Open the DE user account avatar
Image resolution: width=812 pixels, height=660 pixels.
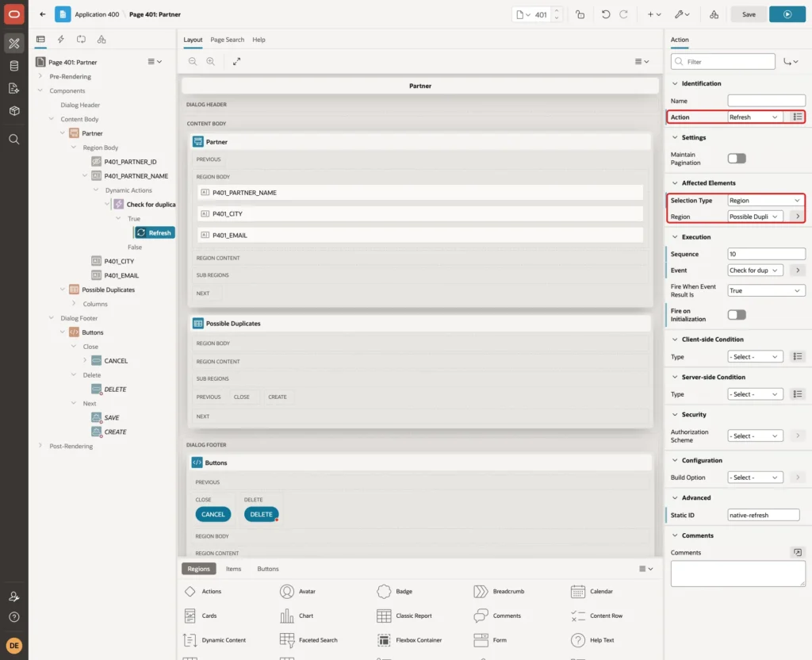14,646
